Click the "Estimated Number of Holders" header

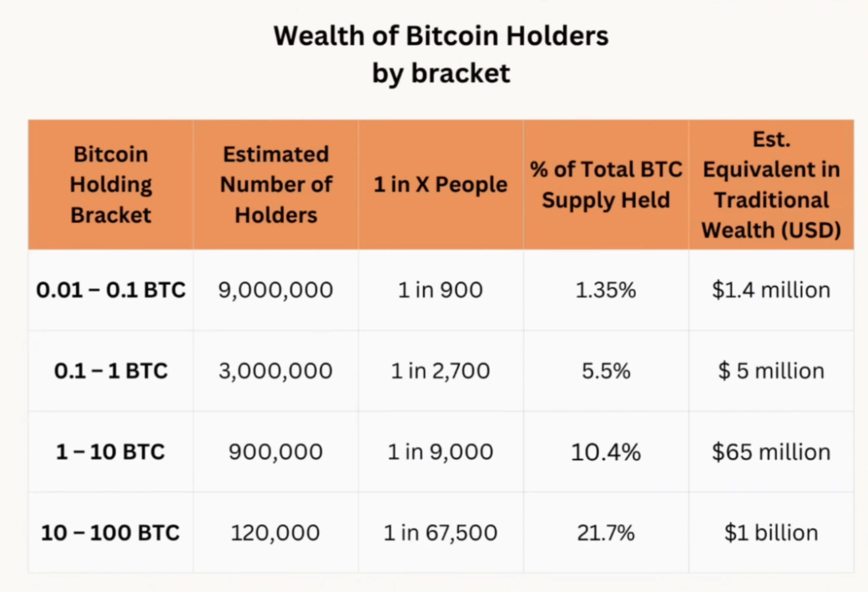pos(276,185)
